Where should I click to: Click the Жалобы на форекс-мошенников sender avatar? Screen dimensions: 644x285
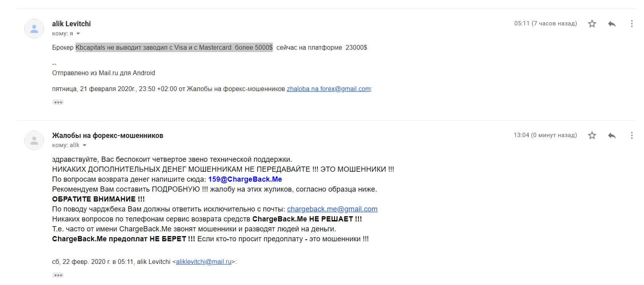tap(34, 140)
